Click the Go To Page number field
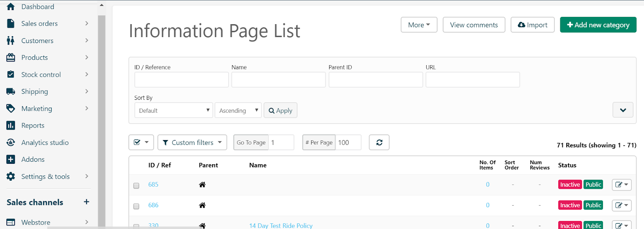The height and width of the screenshot is (229, 644). click(281, 142)
